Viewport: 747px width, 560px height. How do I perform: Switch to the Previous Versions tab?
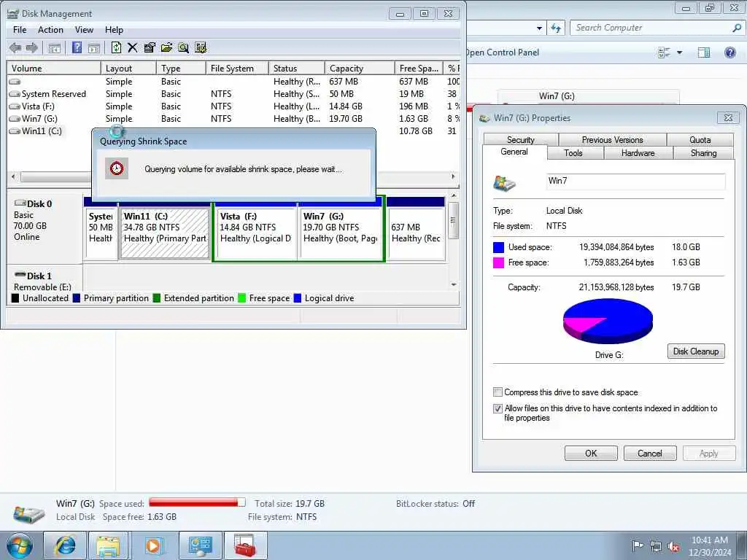pos(612,139)
